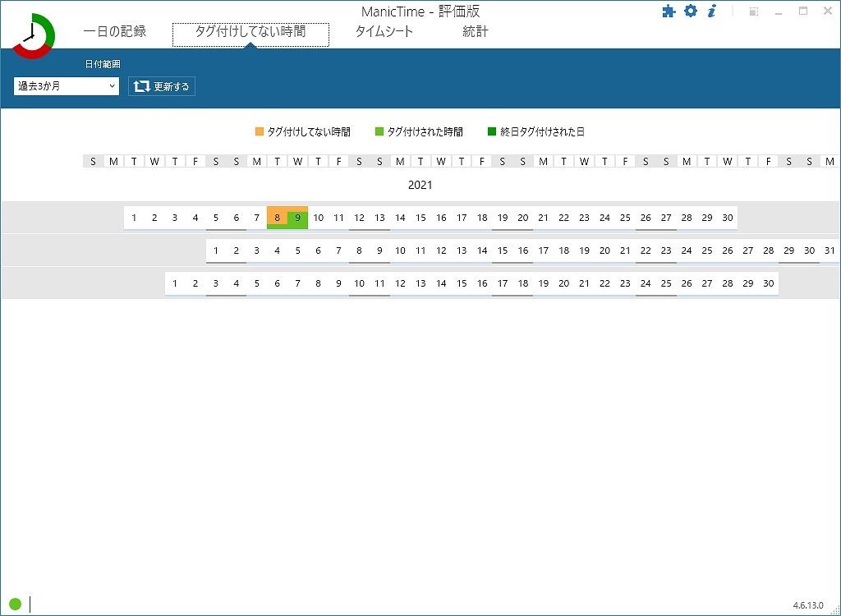Image resolution: width=841 pixels, height=616 pixels.
Task: Close the ManicTime window
Action: [x=828, y=11]
